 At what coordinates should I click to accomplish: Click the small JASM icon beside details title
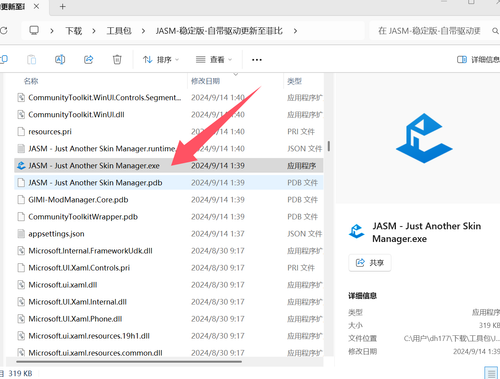357,232
